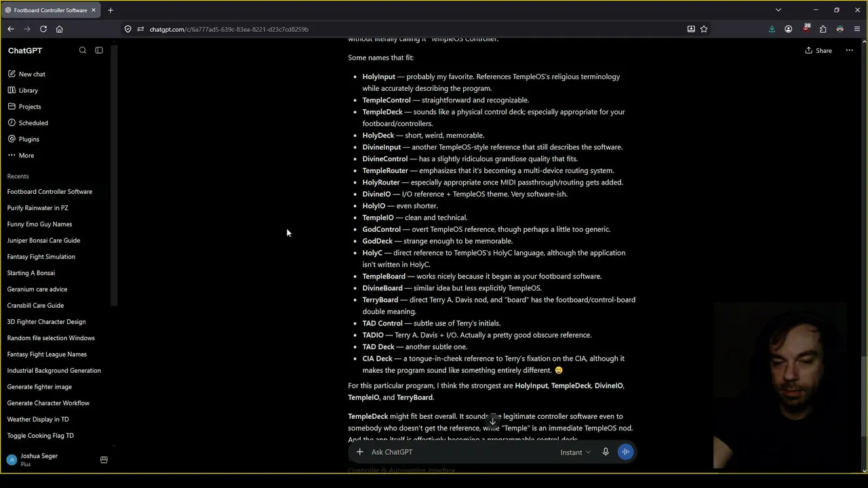This screenshot has width=868, height=488.
Task: Jump to bottom with down-arrow button
Action: pos(493,421)
